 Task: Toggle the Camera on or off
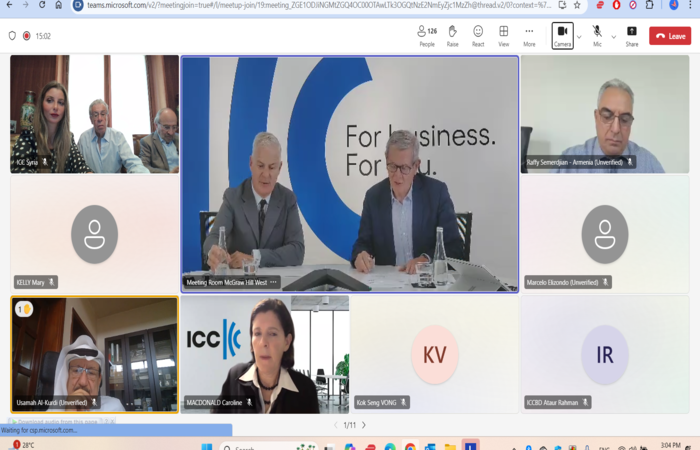tap(563, 35)
